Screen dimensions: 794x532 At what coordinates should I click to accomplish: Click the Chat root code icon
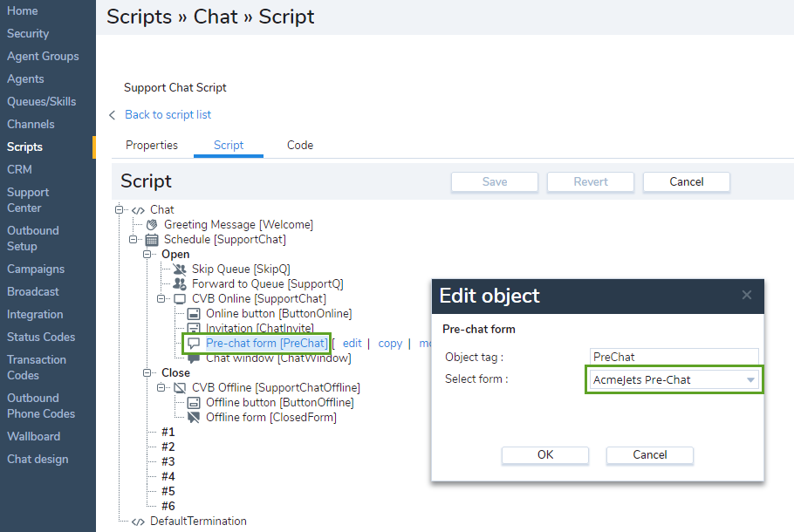[x=138, y=210]
